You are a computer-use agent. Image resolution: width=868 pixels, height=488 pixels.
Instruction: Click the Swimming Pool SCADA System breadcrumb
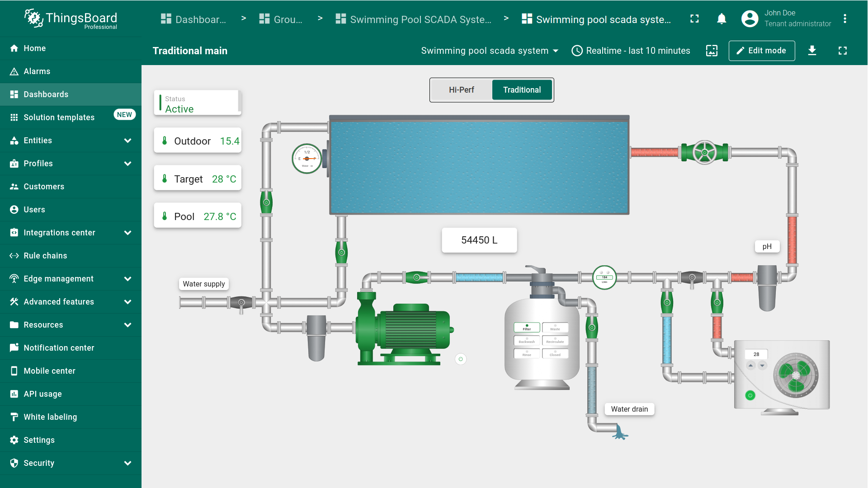tap(414, 19)
